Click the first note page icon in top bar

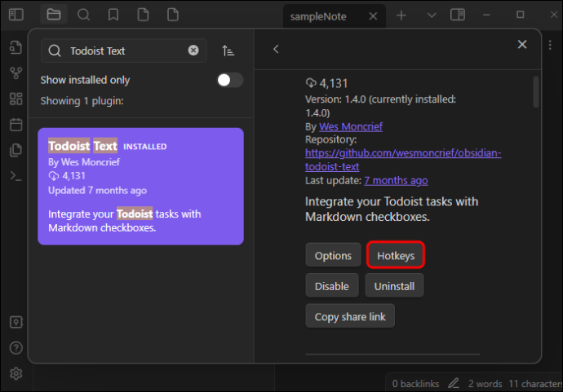[143, 15]
